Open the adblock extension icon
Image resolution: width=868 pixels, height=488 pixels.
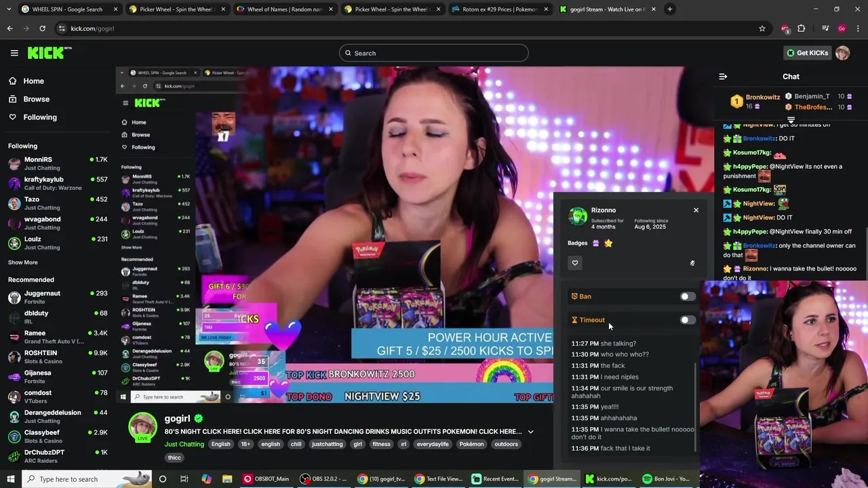click(785, 28)
